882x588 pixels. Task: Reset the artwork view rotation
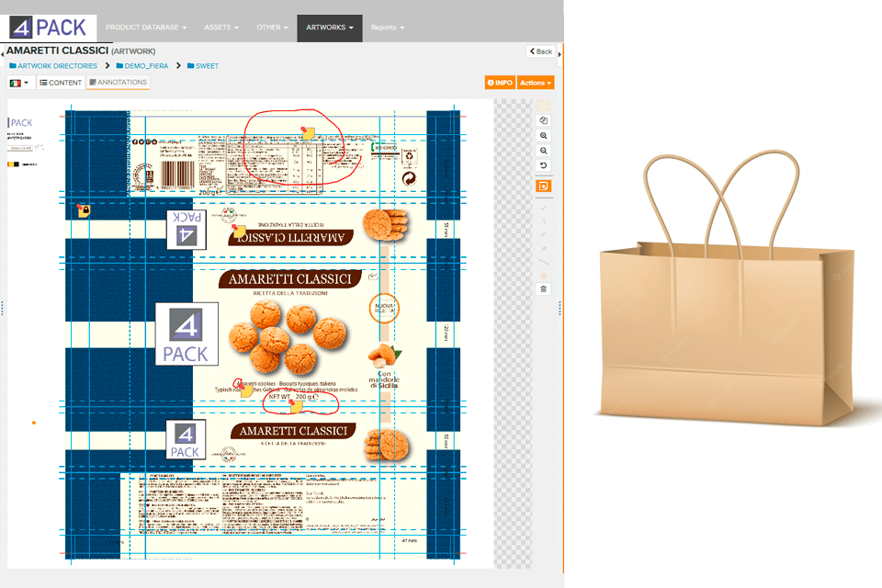click(x=543, y=165)
